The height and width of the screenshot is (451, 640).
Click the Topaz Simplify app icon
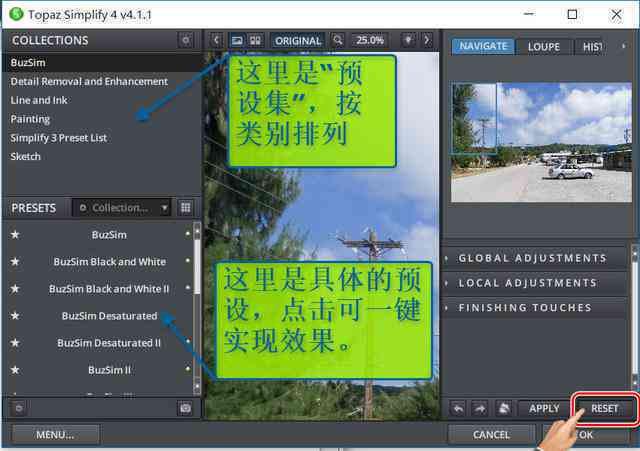pos(17,14)
